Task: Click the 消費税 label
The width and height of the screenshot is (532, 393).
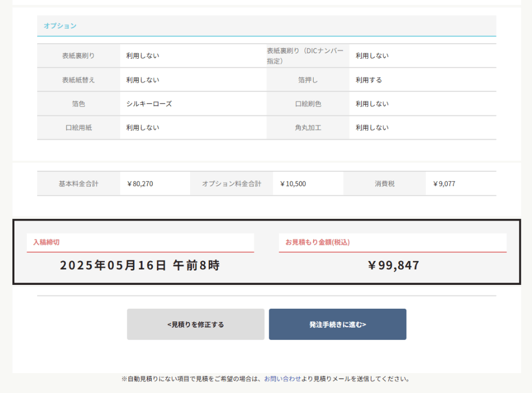Action: tap(385, 183)
